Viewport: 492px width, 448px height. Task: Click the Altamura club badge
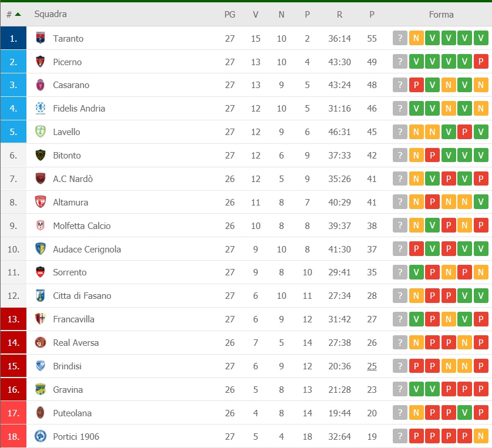41,202
